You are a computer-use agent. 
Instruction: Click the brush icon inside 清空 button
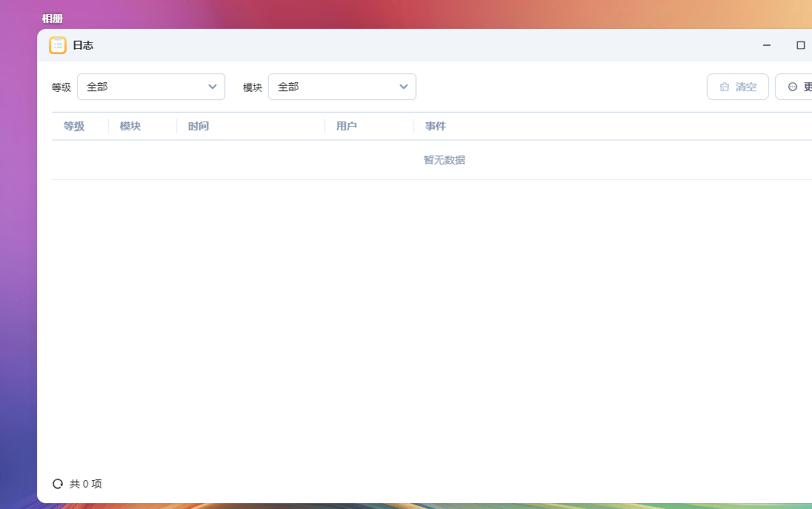click(725, 87)
